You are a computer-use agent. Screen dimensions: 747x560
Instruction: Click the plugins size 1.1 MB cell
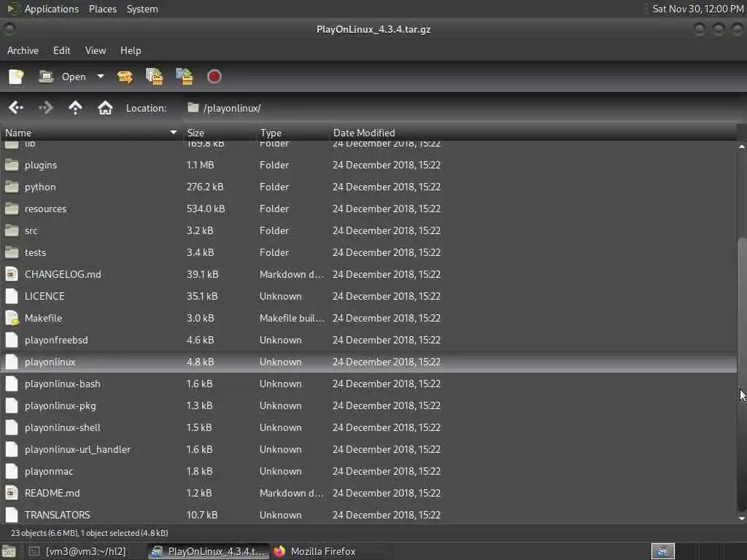pyautogui.click(x=200, y=166)
